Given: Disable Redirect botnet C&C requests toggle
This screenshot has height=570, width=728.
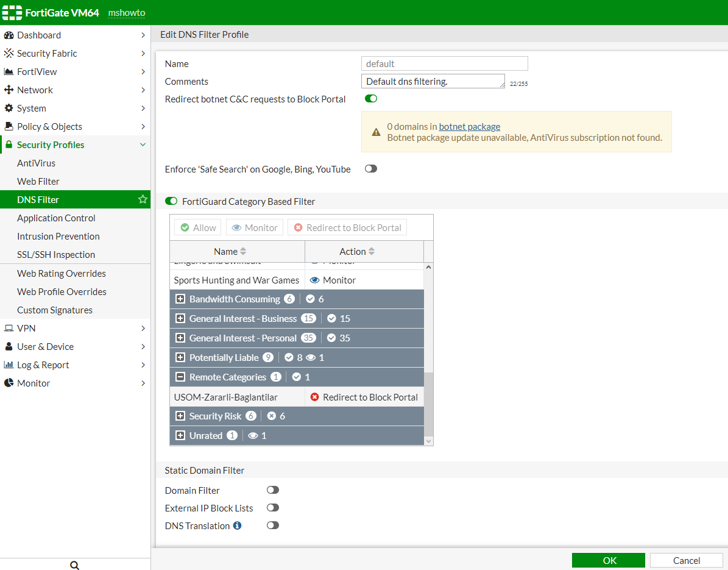Looking at the screenshot, I should [x=371, y=99].
